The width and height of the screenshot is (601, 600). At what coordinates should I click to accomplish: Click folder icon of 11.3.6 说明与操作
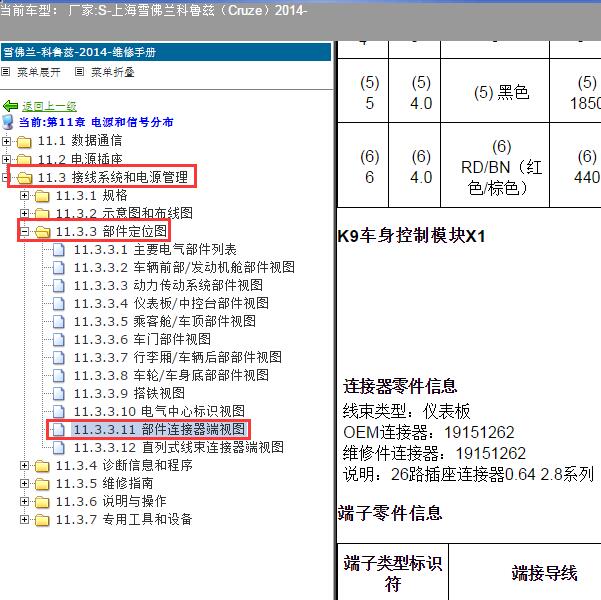42,502
